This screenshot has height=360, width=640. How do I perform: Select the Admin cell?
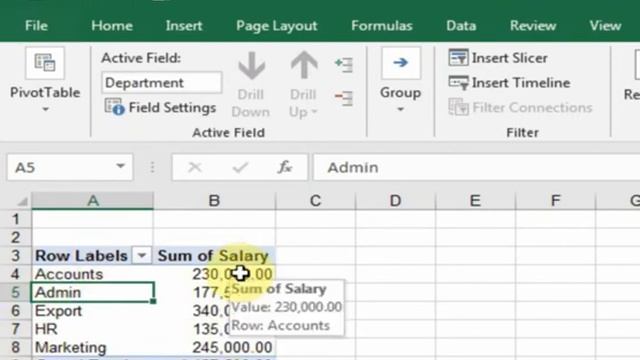pos(93,293)
